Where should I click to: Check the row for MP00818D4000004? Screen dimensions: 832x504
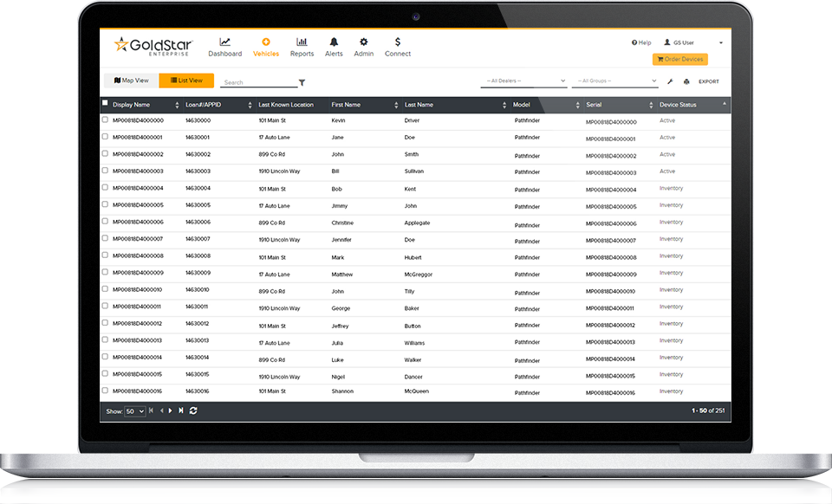click(x=105, y=188)
